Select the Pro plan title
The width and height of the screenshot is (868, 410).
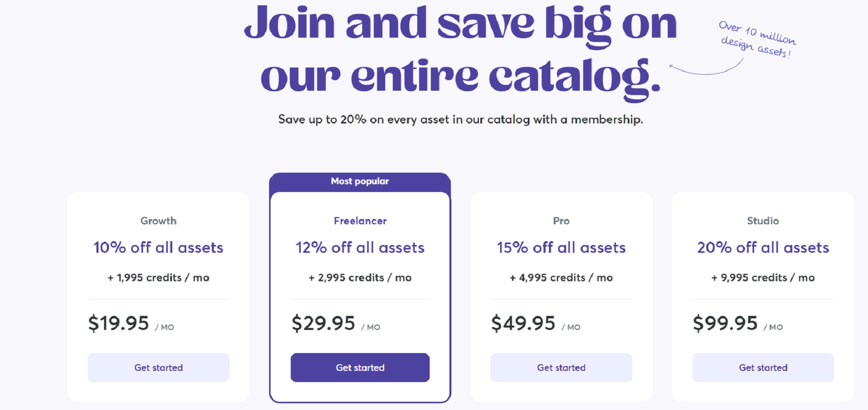(x=561, y=221)
